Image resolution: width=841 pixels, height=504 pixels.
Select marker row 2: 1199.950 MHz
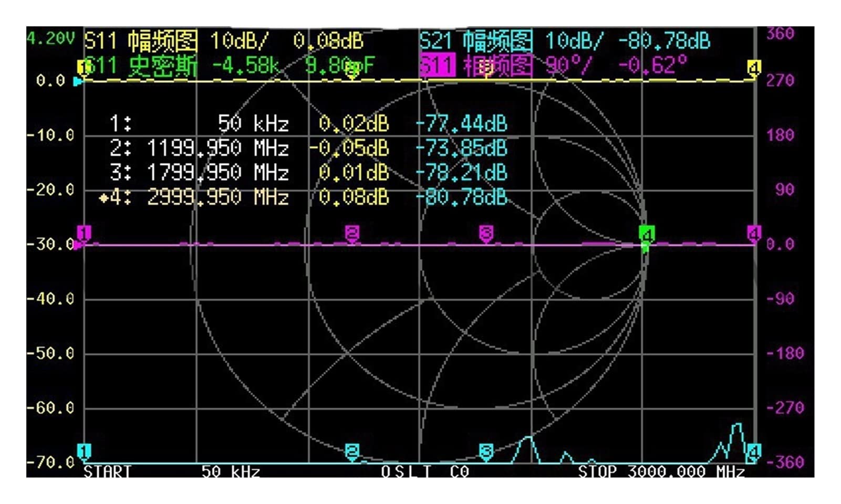click(308, 148)
